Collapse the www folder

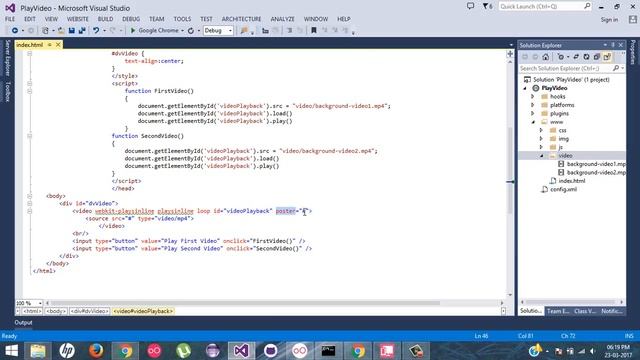pyautogui.click(x=533, y=122)
